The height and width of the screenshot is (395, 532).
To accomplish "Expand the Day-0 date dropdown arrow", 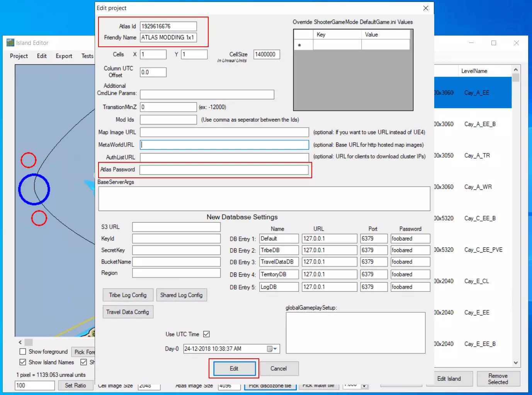I will (275, 349).
